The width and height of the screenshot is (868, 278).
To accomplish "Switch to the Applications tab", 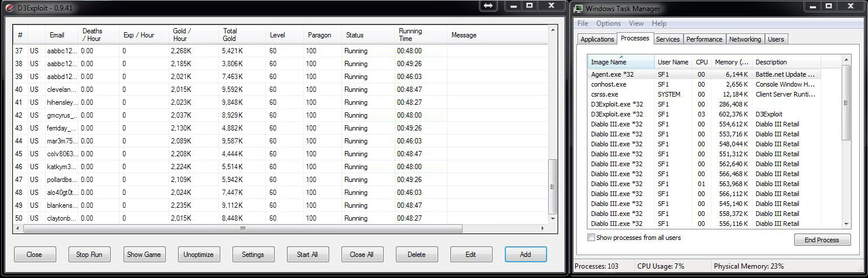I will [597, 39].
